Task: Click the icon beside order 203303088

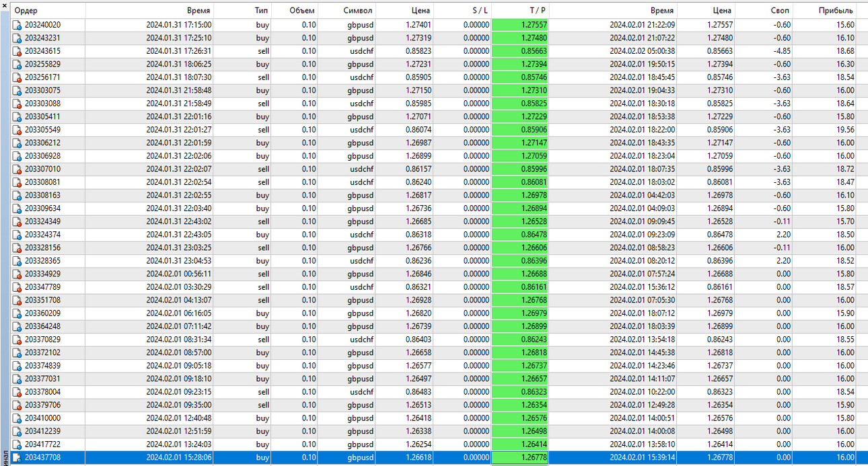Action: coord(17,104)
